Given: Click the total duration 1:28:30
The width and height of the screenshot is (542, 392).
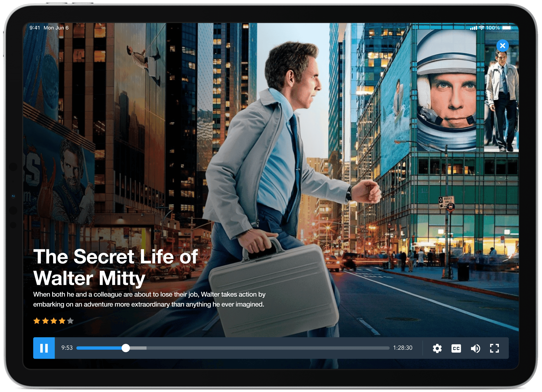Looking at the screenshot, I should coord(403,348).
